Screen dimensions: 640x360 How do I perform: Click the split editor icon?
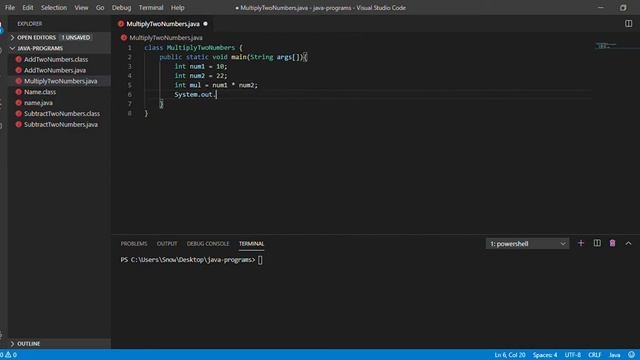628,24
